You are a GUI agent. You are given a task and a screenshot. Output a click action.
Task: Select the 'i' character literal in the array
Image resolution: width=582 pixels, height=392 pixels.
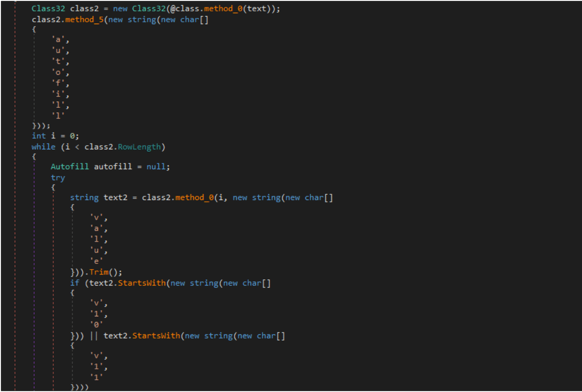(x=58, y=94)
